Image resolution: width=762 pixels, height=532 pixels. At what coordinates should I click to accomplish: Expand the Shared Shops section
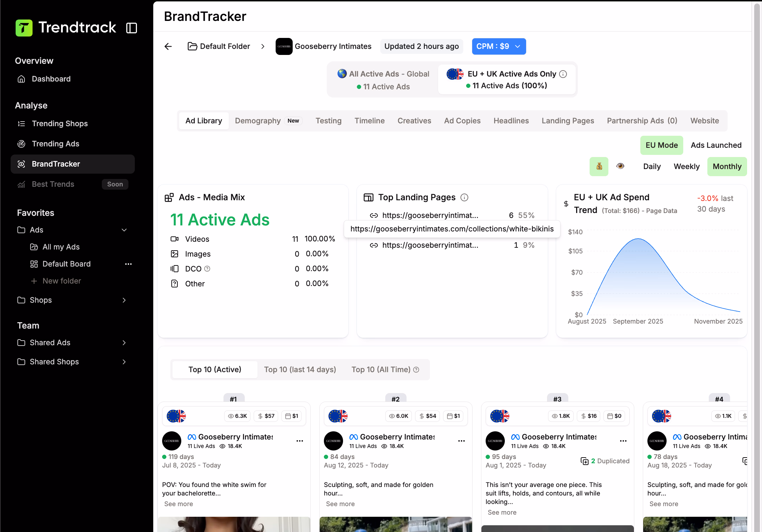point(124,362)
